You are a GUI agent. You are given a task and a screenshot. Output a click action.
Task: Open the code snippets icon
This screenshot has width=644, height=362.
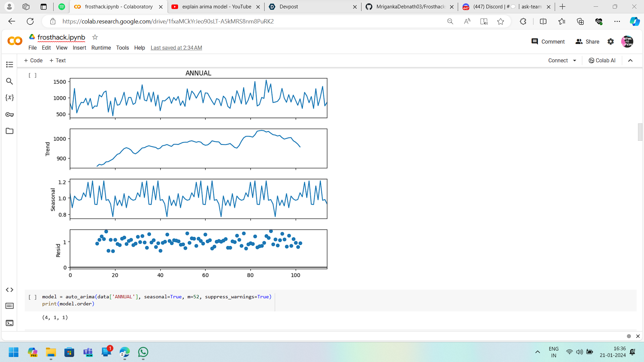[x=9, y=290]
